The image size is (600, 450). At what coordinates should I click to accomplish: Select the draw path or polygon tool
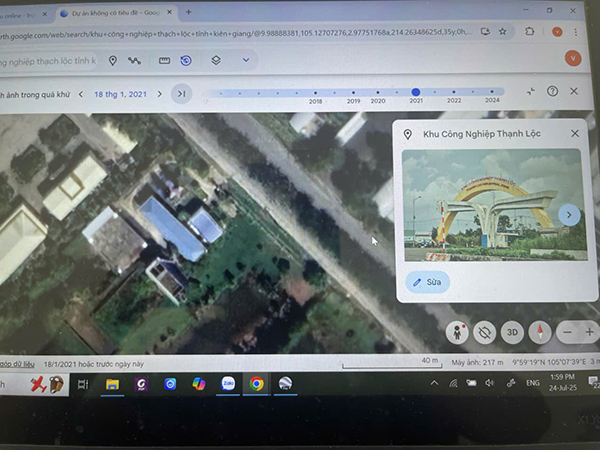(x=136, y=61)
